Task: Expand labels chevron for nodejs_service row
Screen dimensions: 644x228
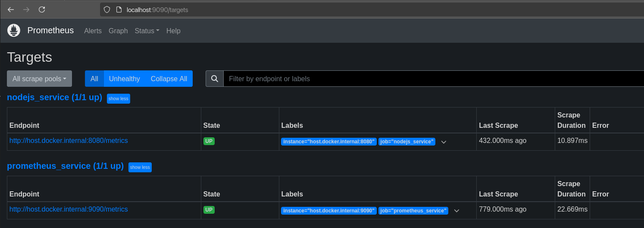Action: point(444,142)
